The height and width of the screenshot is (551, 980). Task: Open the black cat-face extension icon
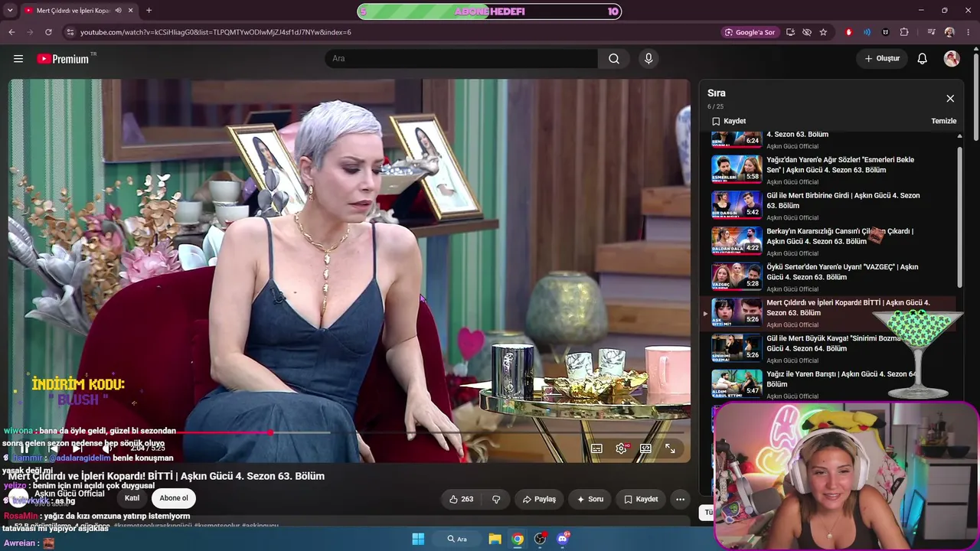pyautogui.click(x=886, y=32)
